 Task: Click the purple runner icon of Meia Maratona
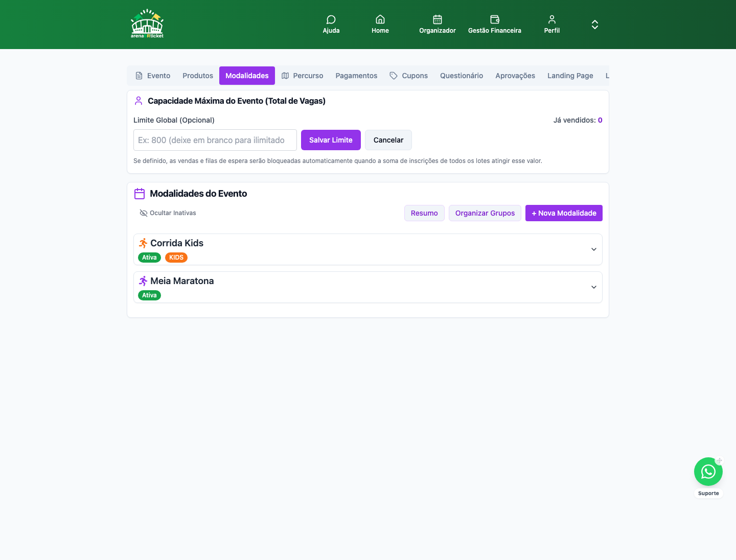pyautogui.click(x=143, y=281)
